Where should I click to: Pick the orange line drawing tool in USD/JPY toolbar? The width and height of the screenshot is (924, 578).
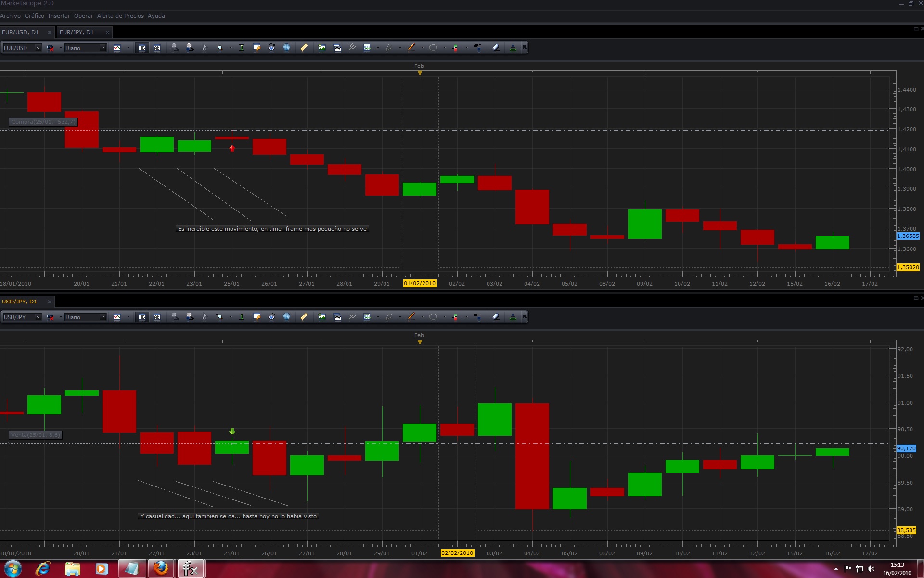(411, 317)
